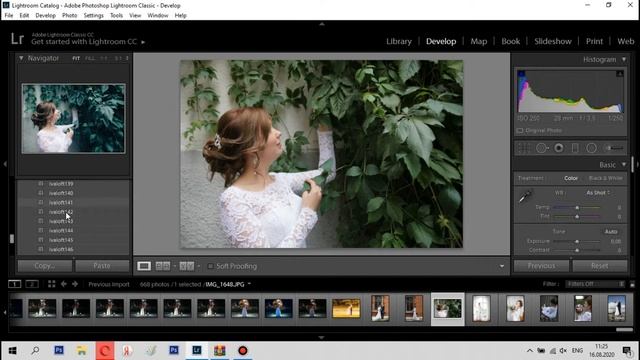Select the Graduated Filter tool
Screen dimensions: 640x360
pyautogui.click(x=575, y=148)
